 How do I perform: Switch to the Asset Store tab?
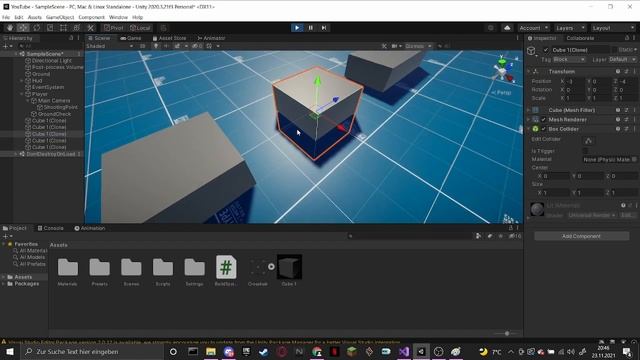(x=169, y=38)
